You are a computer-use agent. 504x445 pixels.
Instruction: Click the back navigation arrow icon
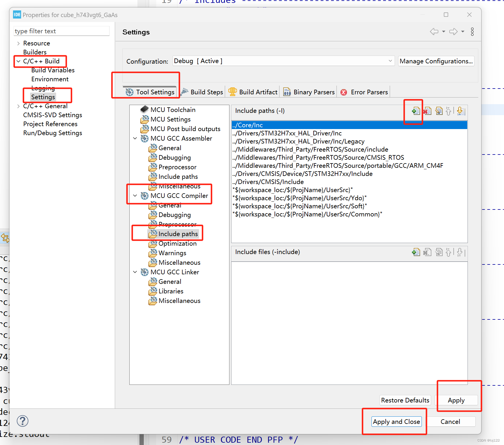click(x=434, y=32)
